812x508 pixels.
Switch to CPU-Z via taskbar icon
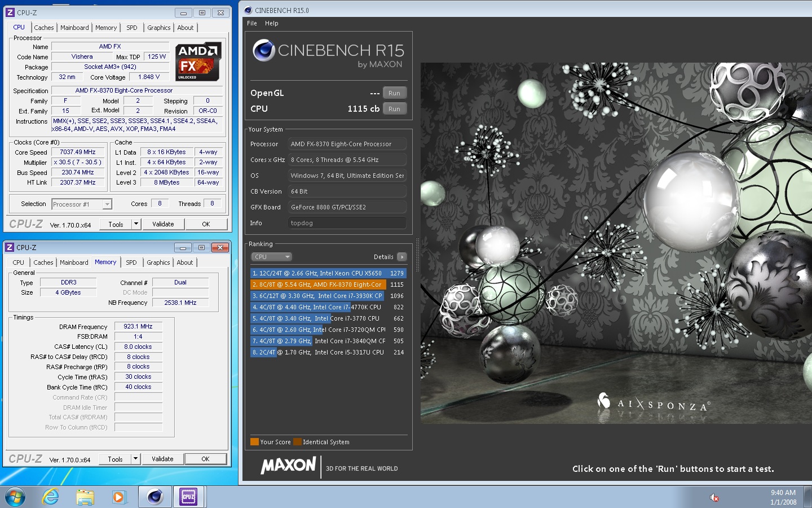(x=188, y=497)
